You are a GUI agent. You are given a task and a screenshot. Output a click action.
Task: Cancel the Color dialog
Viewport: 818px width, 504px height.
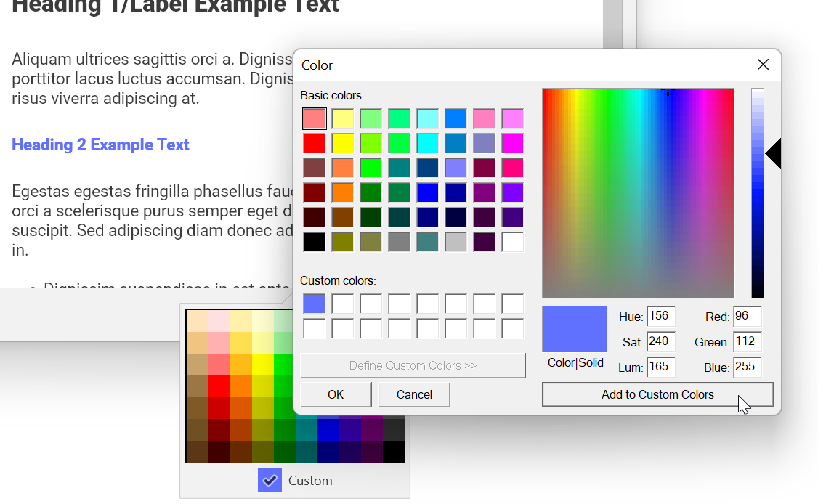414,394
